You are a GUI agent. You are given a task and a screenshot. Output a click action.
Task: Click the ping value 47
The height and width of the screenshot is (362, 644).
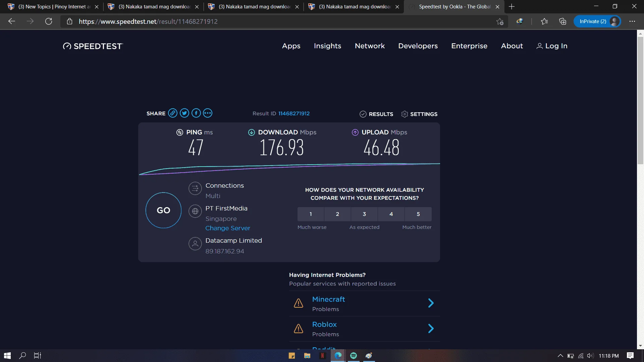pos(196,148)
